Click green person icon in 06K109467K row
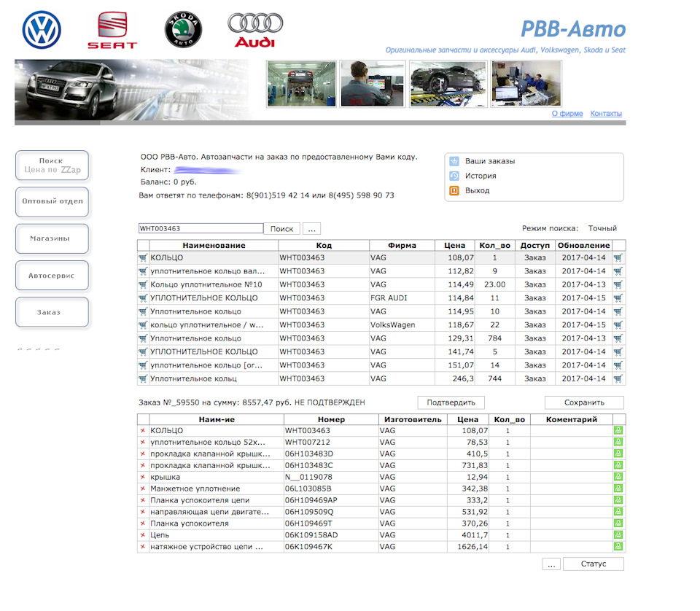This screenshot has height=611, width=700. (618, 547)
